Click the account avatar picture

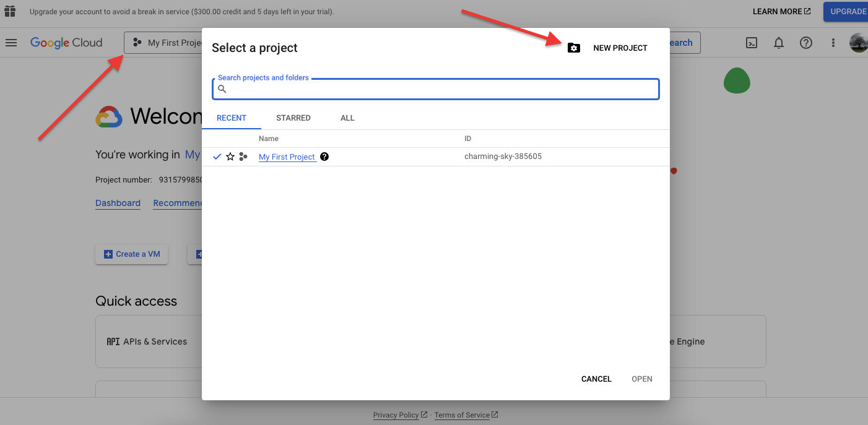(x=859, y=43)
